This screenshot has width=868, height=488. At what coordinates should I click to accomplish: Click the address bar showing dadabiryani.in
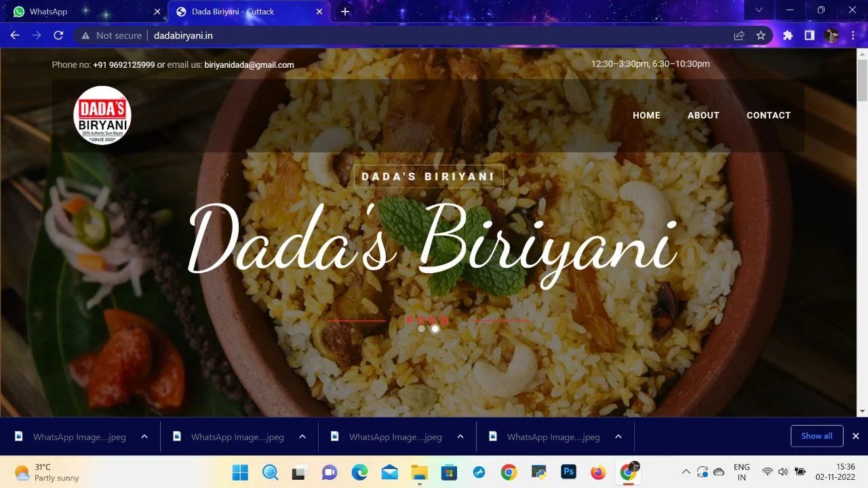click(407, 35)
